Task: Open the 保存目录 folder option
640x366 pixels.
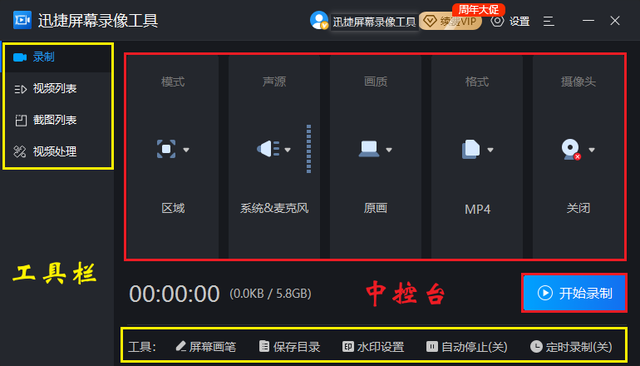Action: [289, 347]
